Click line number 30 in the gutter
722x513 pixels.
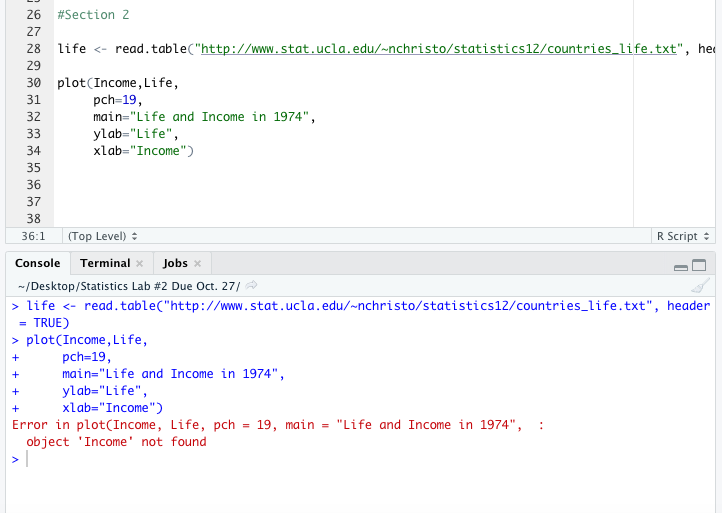[33, 82]
